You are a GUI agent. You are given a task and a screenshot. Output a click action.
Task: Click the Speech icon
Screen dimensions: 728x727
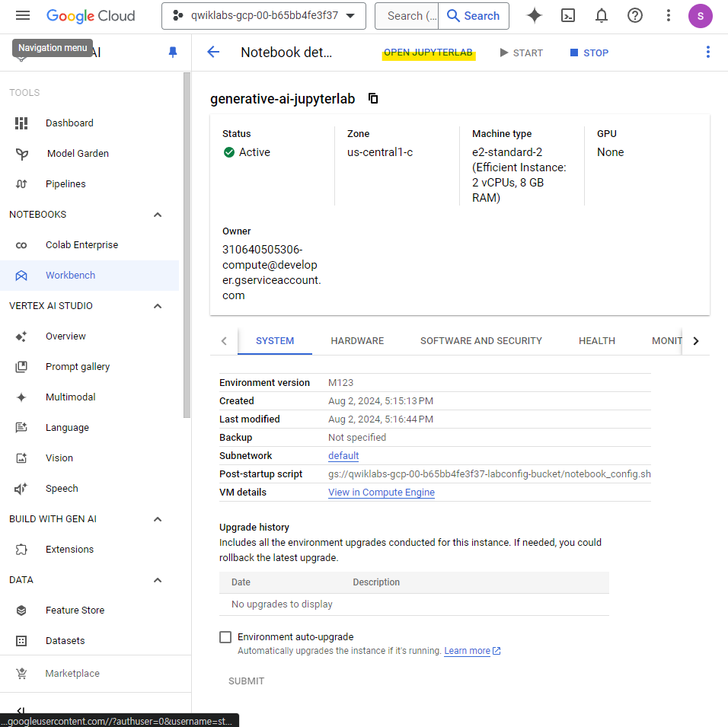coord(21,489)
